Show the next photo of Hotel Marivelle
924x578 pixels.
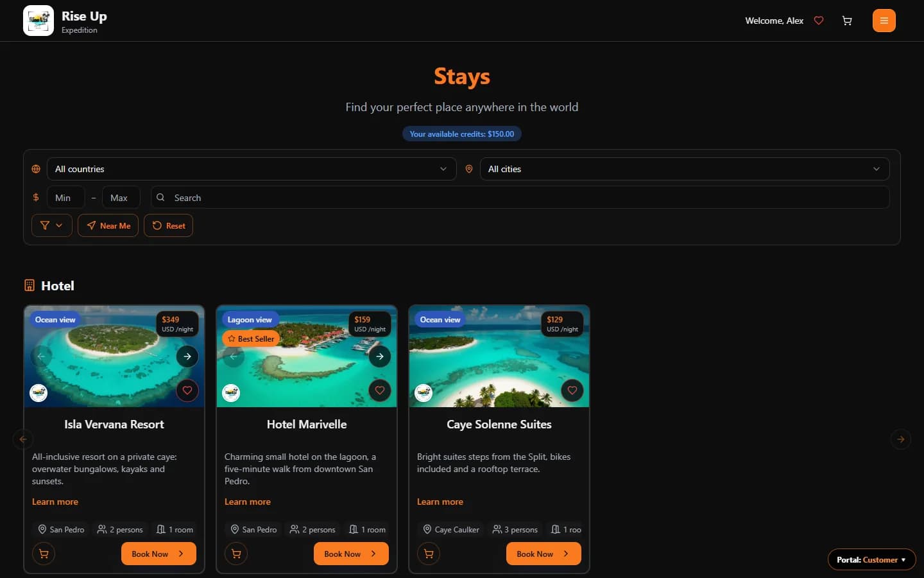pyautogui.click(x=380, y=356)
